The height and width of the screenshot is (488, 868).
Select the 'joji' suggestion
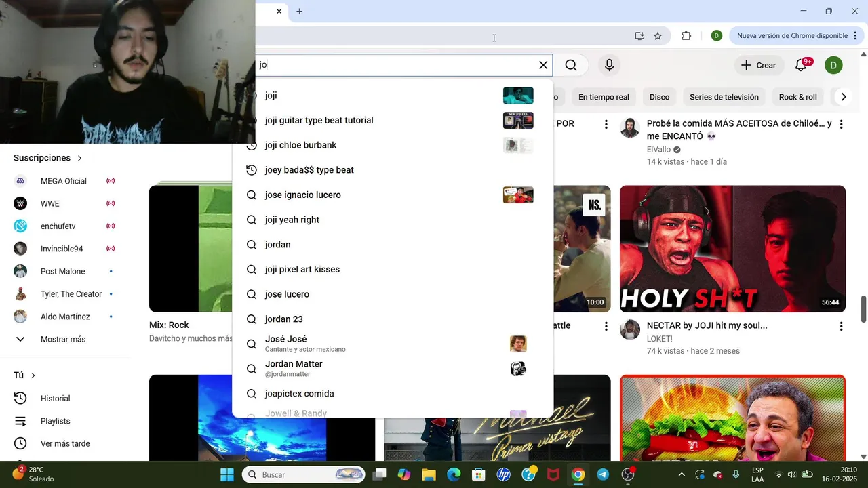point(393,96)
